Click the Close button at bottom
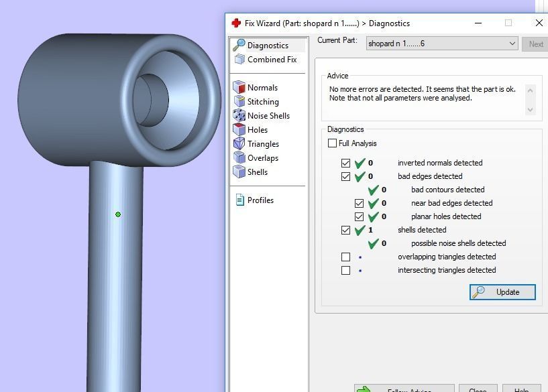 tap(478, 389)
